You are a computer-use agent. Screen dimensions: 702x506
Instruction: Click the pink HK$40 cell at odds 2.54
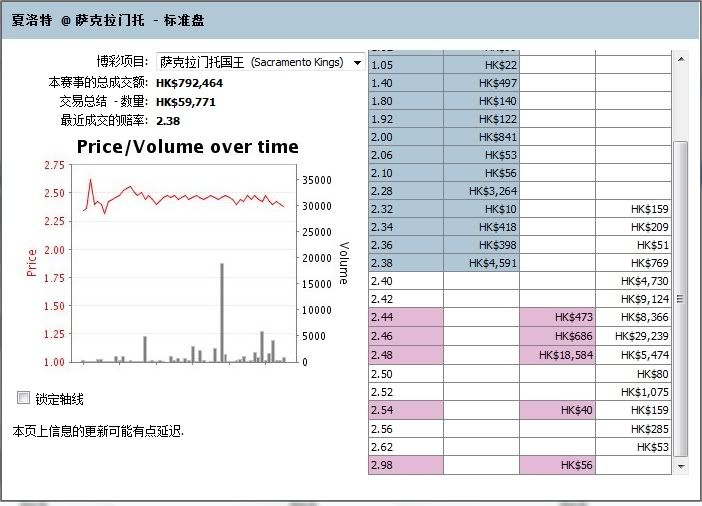tap(557, 410)
